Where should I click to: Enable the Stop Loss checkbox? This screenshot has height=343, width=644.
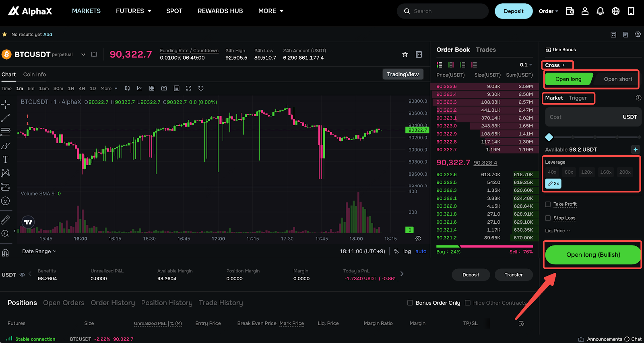tap(548, 218)
